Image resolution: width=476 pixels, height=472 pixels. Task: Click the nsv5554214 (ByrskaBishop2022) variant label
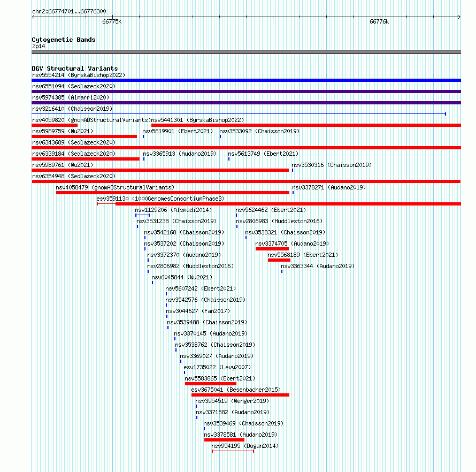coord(79,75)
